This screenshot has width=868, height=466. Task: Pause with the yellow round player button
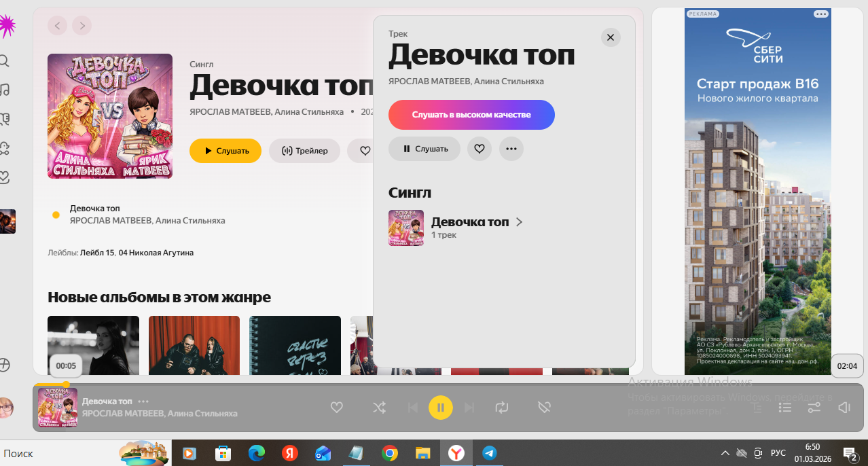tap(441, 408)
